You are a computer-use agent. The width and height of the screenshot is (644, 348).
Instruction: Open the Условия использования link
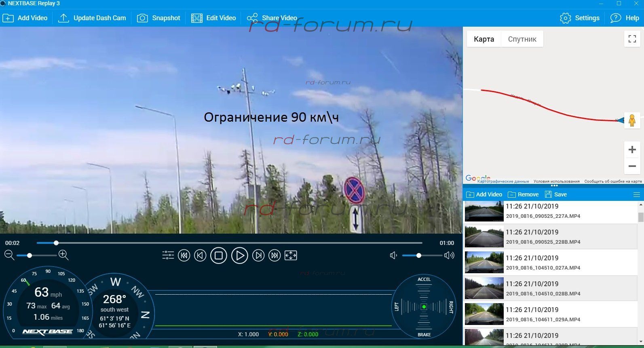[557, 181]
